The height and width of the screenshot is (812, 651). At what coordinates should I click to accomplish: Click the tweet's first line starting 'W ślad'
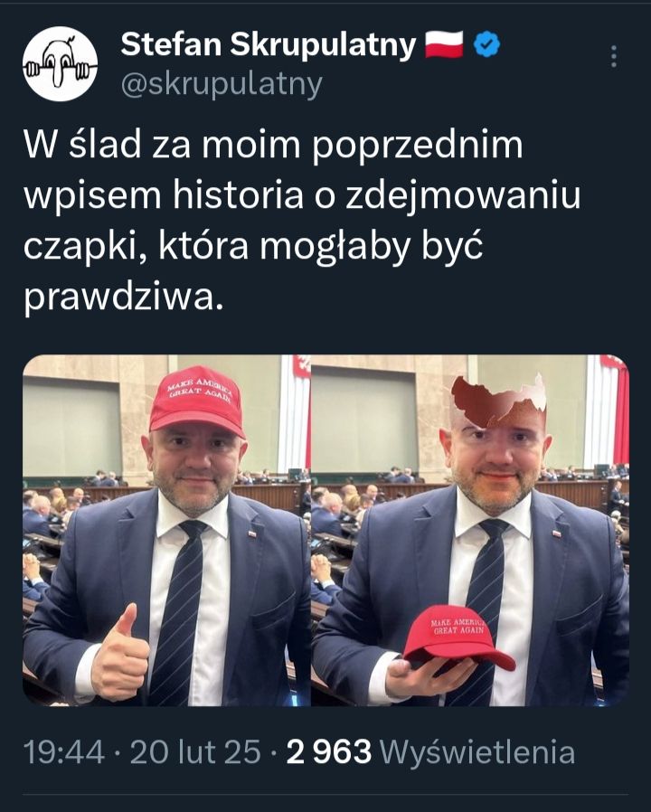tap(273, 145)
